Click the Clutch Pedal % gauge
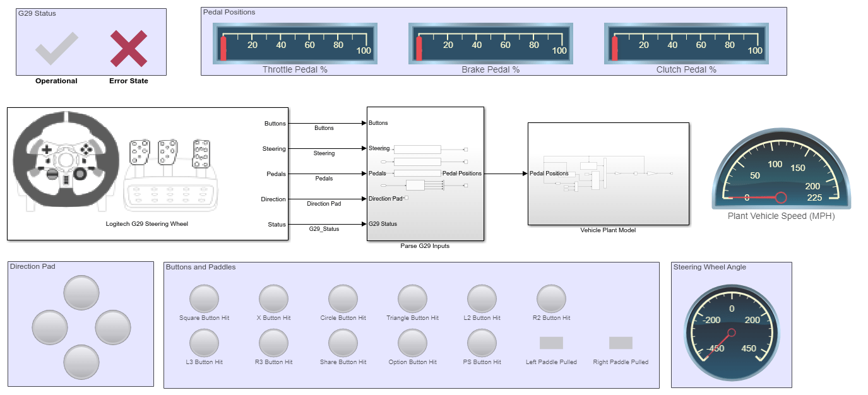This screenshot has height=395, width=868. click(x=686, y=44)
